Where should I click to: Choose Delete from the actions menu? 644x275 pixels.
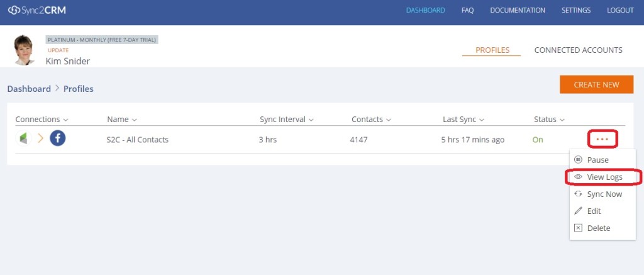[x=603, y=228]
